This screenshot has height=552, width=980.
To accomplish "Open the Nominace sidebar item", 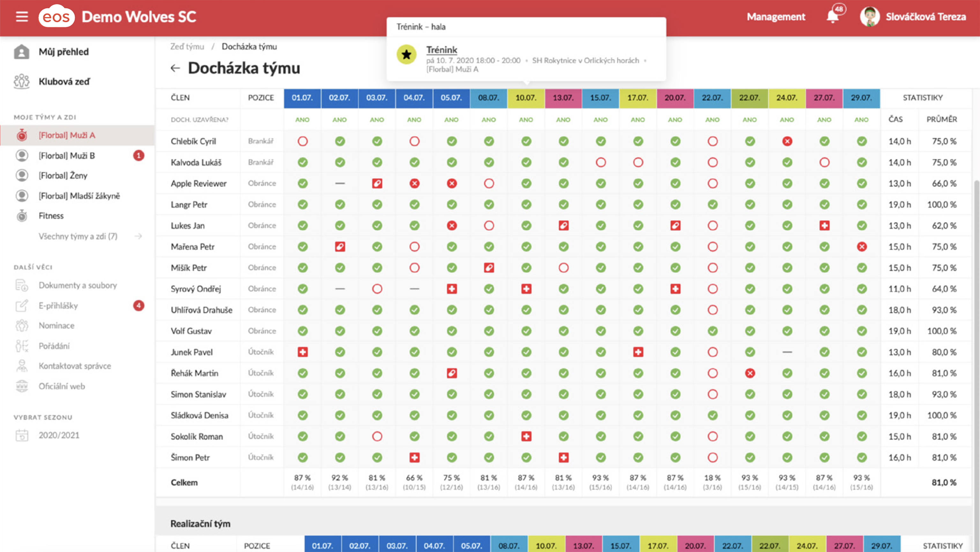I will [56, 326].
